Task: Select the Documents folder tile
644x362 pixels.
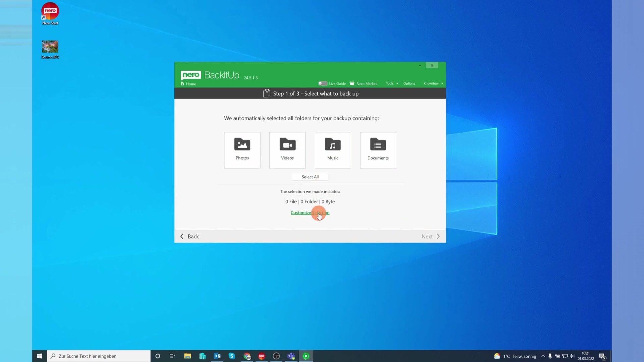Action: [x=378, y=150]
